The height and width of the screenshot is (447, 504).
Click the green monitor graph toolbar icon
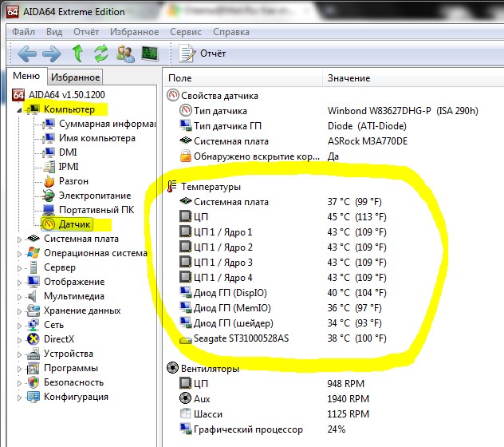pyautogui.click(x=150, y=54)
